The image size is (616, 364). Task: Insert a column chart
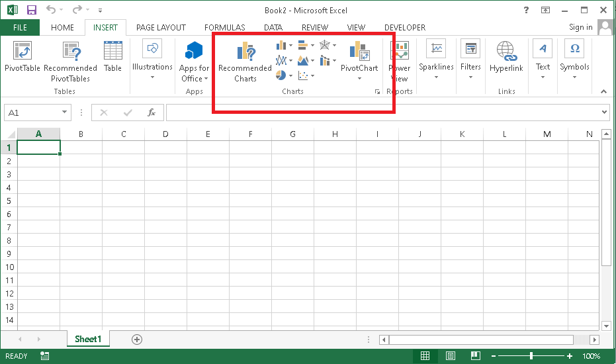(x=281, y=46)
